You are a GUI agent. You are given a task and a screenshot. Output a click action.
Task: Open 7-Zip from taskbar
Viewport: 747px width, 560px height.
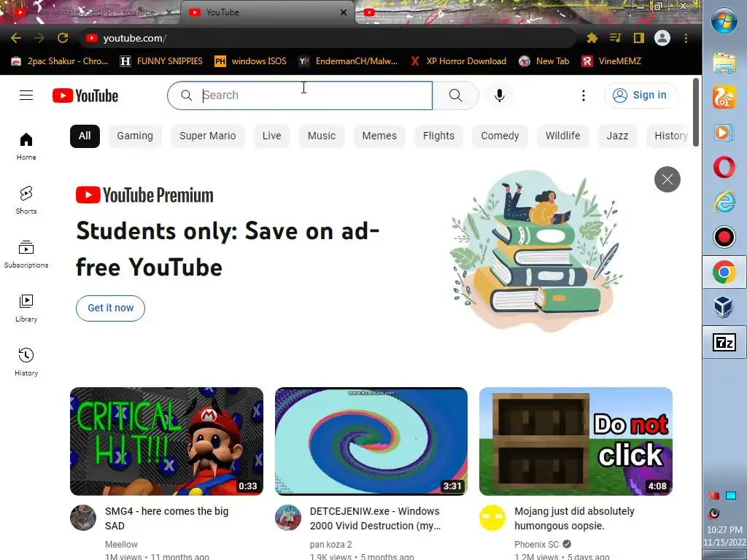(724, 342)
